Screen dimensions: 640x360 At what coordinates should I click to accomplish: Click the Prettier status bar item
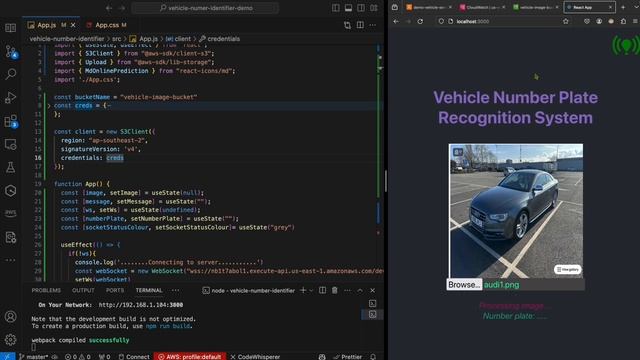[347, 356]
